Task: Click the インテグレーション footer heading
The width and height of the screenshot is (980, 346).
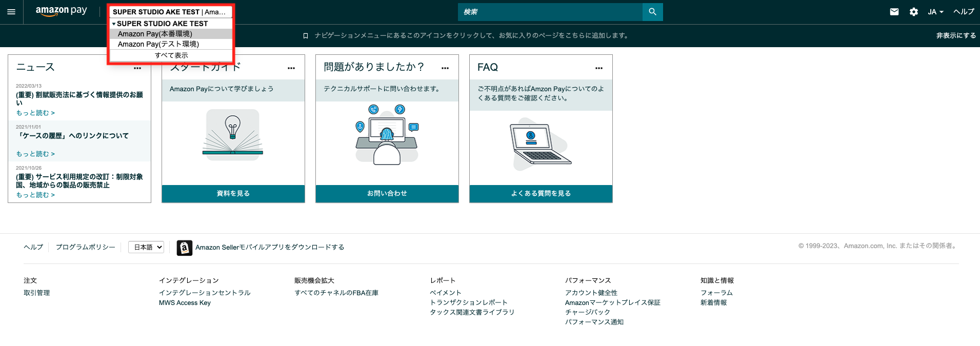Action: click(x=189, y=280)
